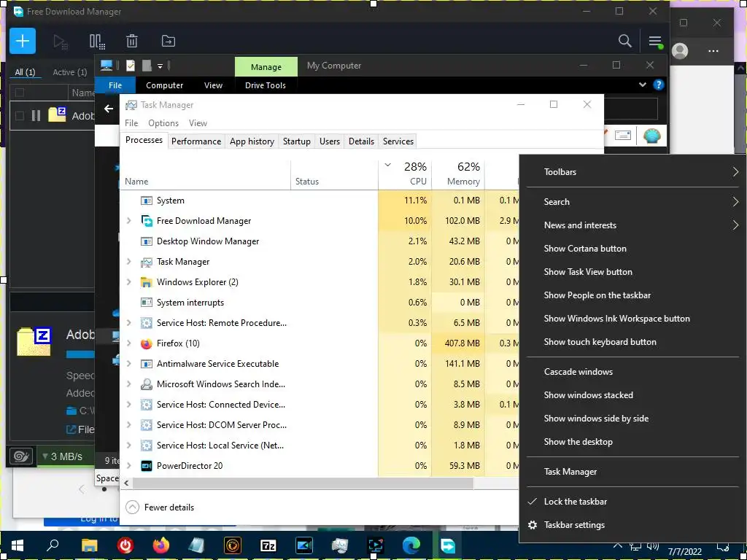Image resolution: width=747 pixels, height=560 pixels.
Task: Tick the checkbox for the Adobe download row
Action: tap(20, 115)
